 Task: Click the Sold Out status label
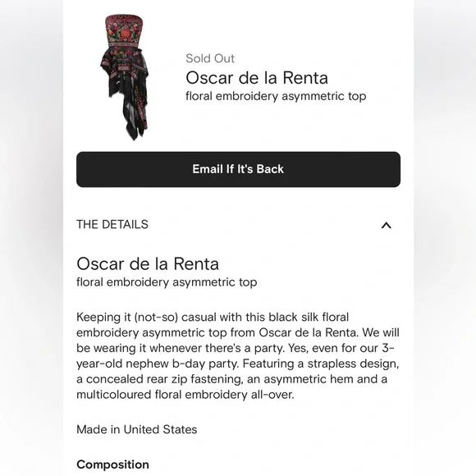point(210,58)
